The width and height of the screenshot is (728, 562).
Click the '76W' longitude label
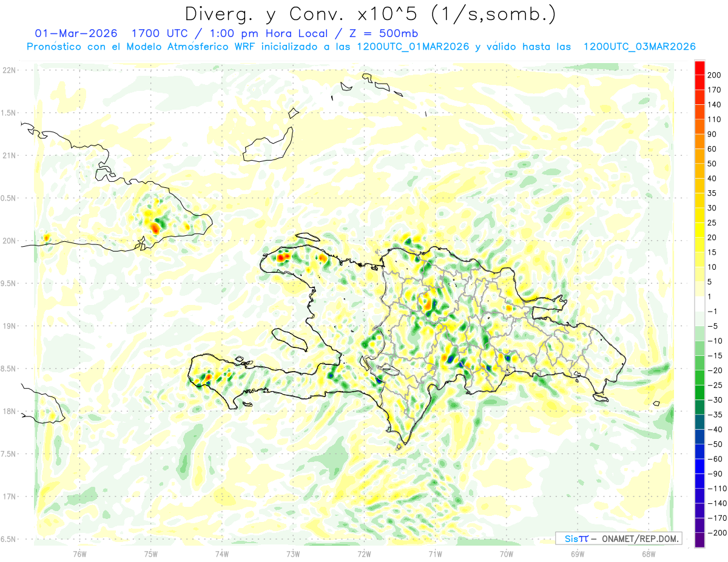coord(79,554)
